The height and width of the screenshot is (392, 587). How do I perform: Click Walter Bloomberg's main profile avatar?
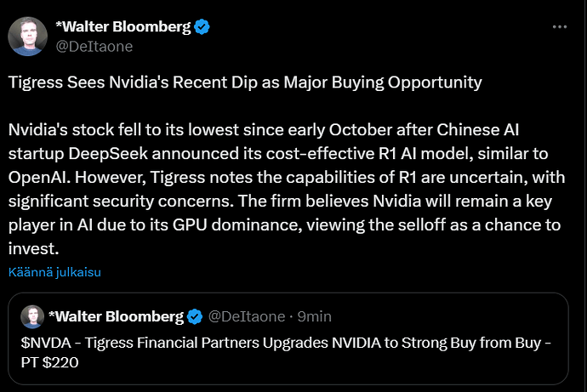28,37
